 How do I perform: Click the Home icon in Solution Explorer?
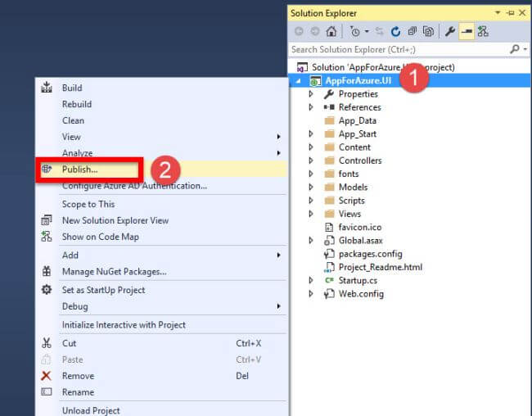pos(331,32)
